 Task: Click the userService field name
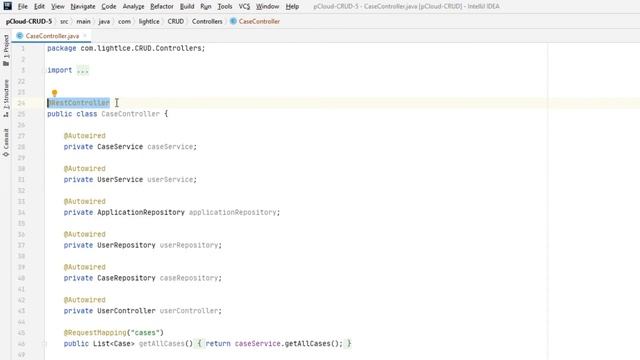coord(170,180)
